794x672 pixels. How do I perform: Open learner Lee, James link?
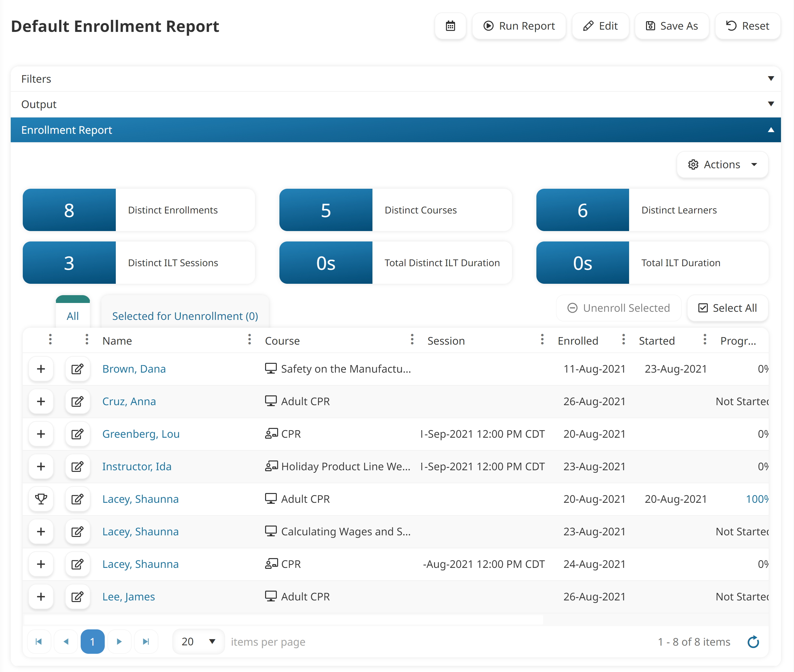pos(128,597)
